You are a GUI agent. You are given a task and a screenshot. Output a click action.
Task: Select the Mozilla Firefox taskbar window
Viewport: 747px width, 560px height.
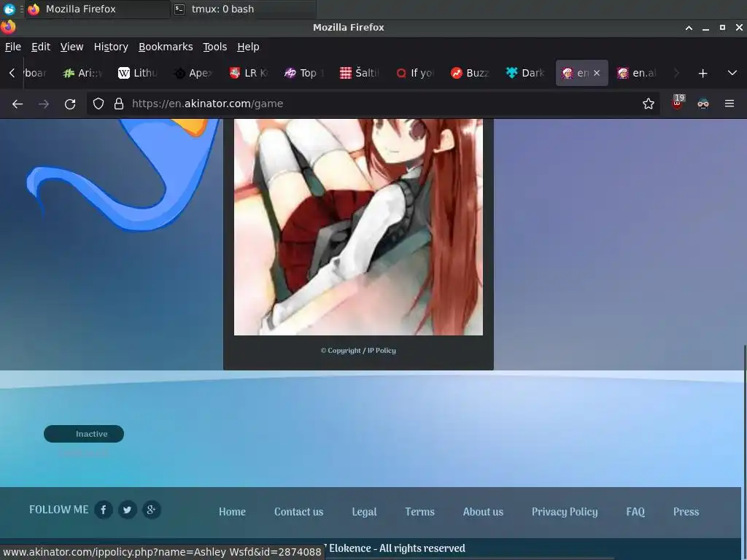pos(98,9)
